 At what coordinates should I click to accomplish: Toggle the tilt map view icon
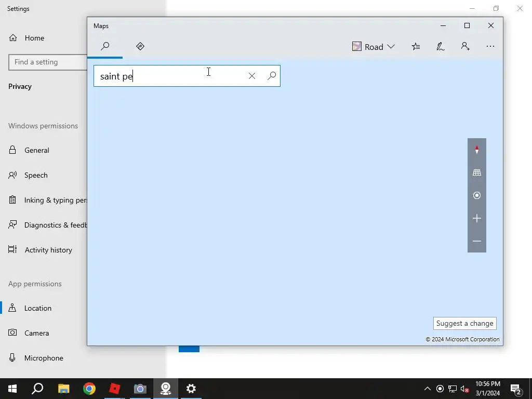click(477, 172)
